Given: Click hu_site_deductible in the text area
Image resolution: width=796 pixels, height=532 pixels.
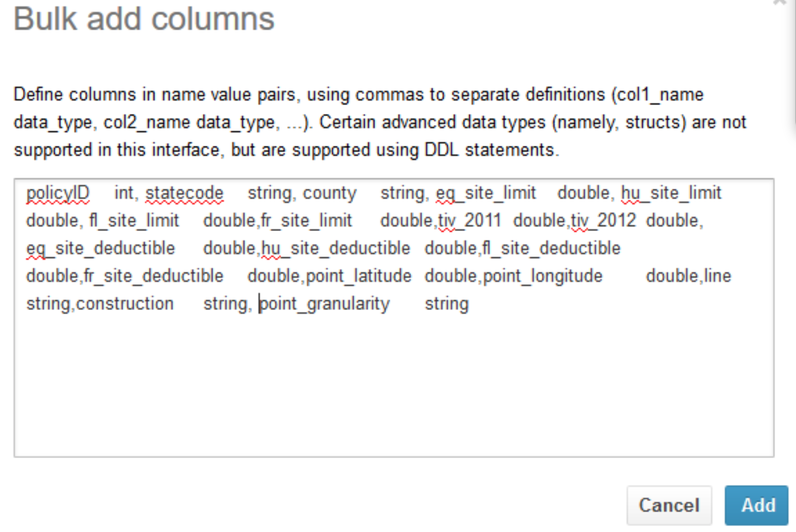Looking at the screenshot, I should (335, 249).
